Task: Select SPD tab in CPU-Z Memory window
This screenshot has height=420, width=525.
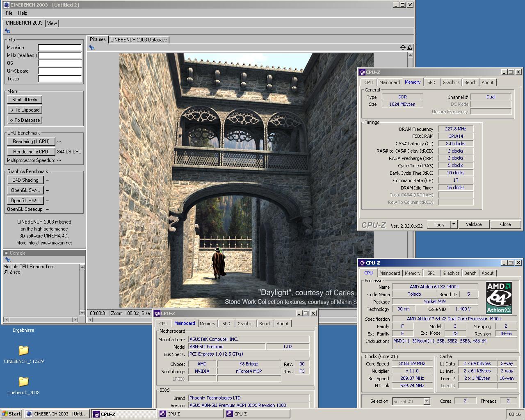Action: pos(431,82)
